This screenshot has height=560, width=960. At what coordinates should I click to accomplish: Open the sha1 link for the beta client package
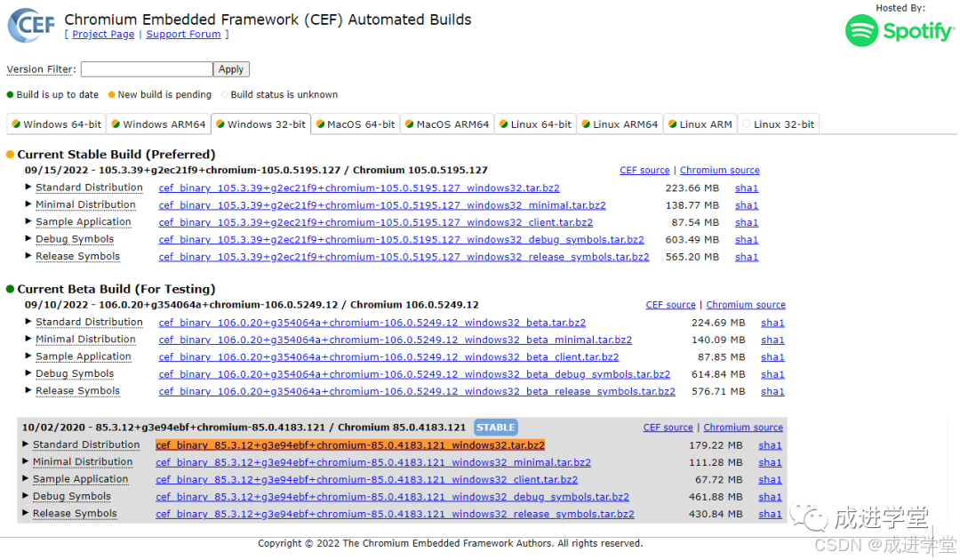point(772,356)
